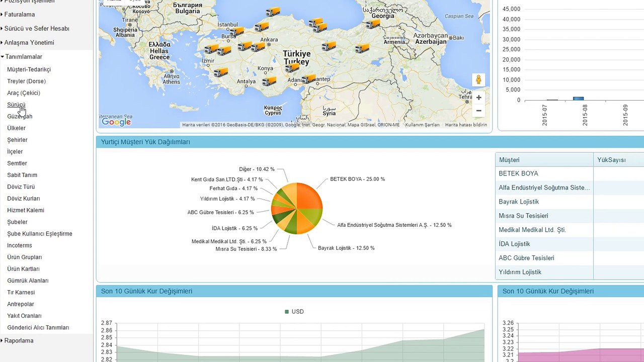The height and width of the screenshot is (362, 644).
Task: Click the truck marker closest to Armenia
Action: tap(362, 48)
